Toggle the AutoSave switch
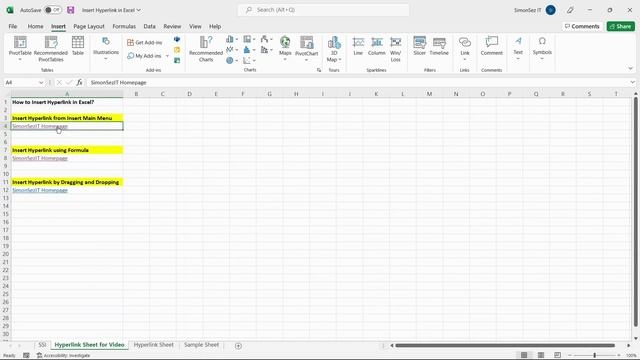The height and width of the screenshot is (360, 640). (x=53, y=10)
